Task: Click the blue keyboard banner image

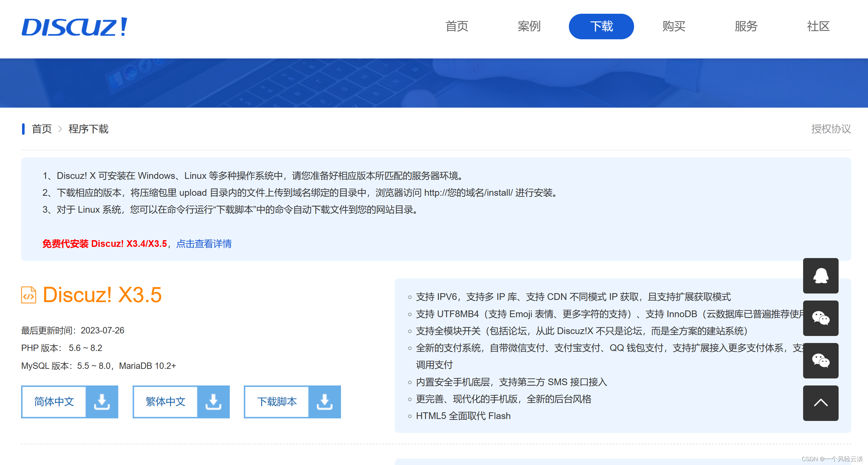Action: [x=434, y=83]
